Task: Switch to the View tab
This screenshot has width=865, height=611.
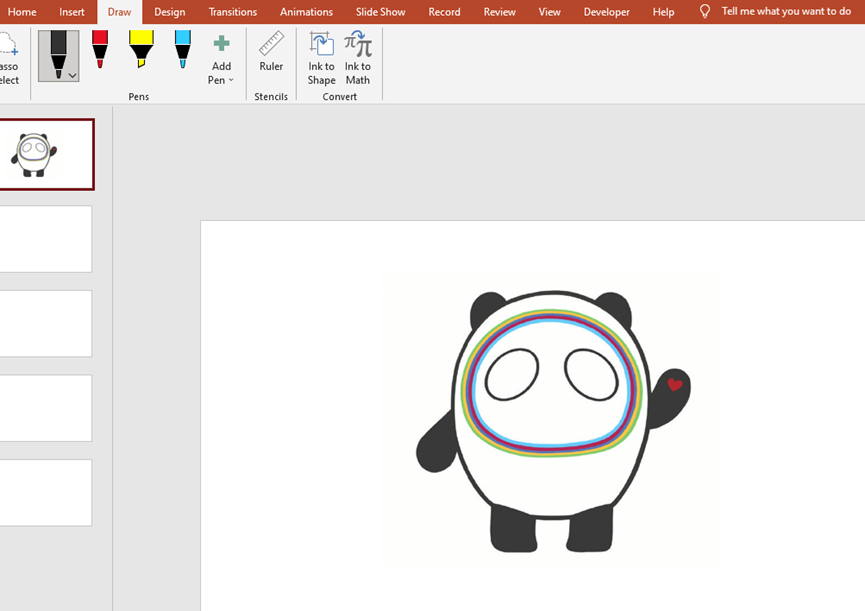Action: coord(549,12)
